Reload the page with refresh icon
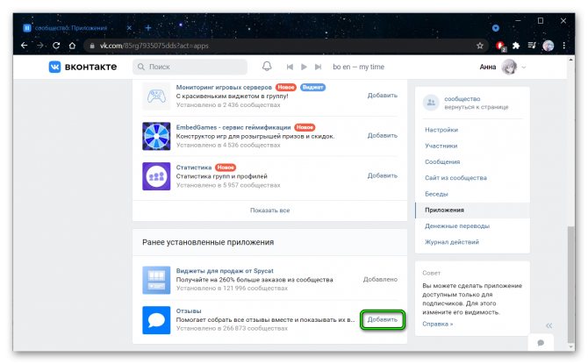 point(56,46)
